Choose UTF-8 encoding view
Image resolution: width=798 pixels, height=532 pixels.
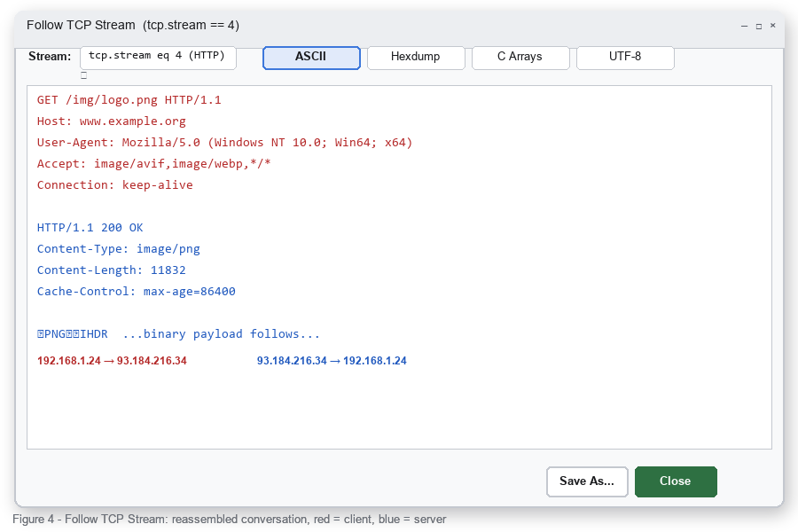625,58
